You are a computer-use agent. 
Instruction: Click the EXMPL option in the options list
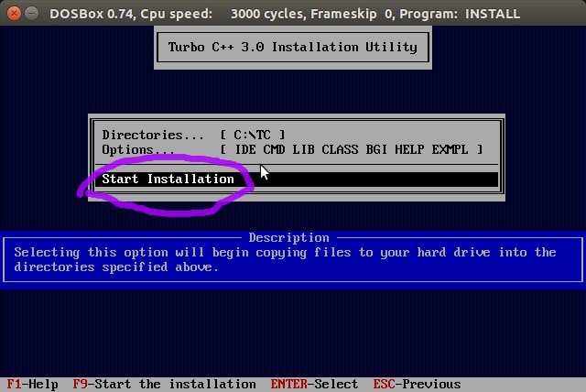pos(450,149)
